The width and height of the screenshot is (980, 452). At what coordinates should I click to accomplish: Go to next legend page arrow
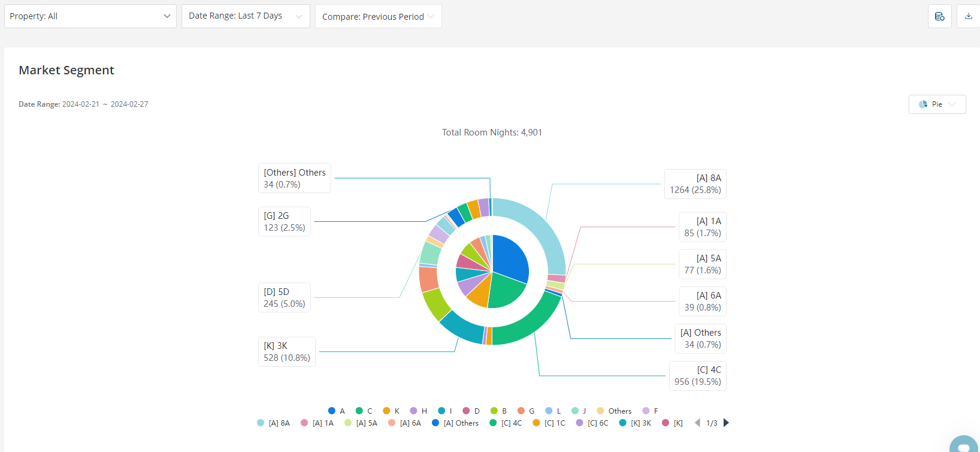pos(726,423)
